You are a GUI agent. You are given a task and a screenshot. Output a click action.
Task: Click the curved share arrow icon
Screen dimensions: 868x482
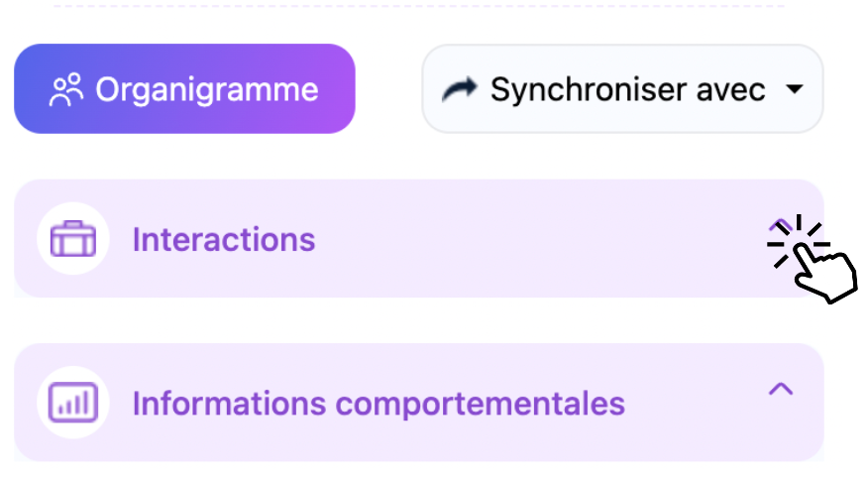460,89
